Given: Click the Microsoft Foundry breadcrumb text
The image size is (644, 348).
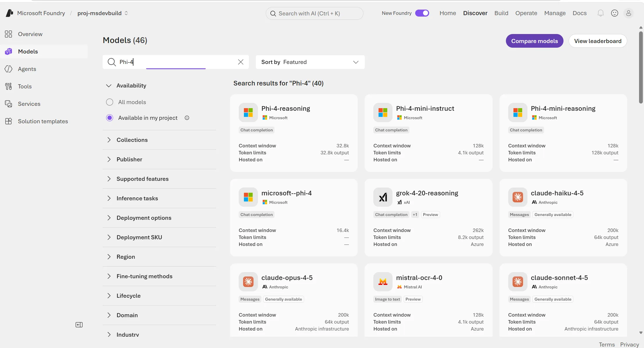Looking at the screenshot, I should pos(41,13).
